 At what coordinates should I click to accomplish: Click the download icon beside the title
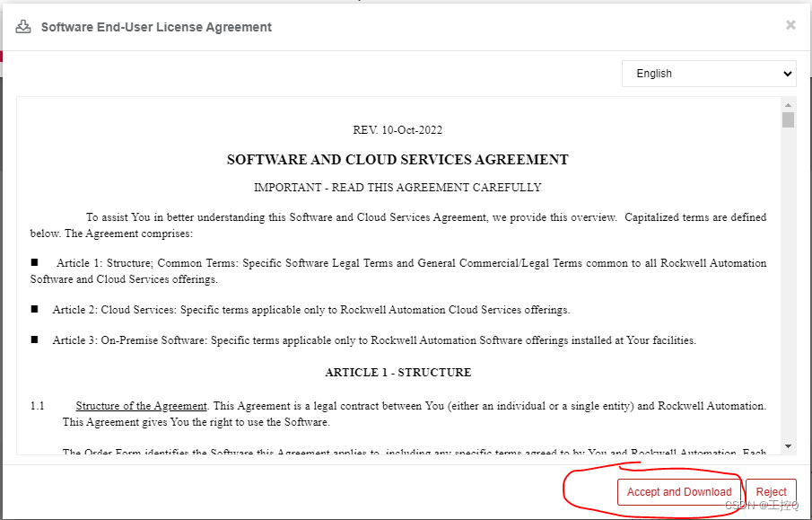22,27
